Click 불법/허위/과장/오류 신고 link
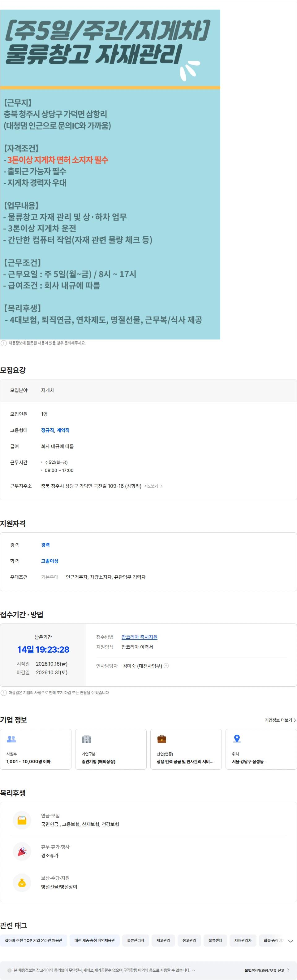297x980 pixels. (x=267, y=970)
